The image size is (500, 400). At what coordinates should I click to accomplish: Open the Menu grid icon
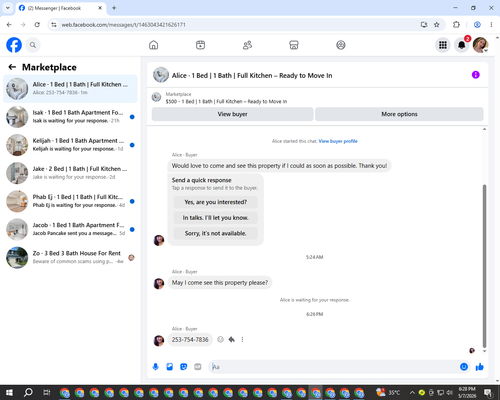[x=443, y=45]
